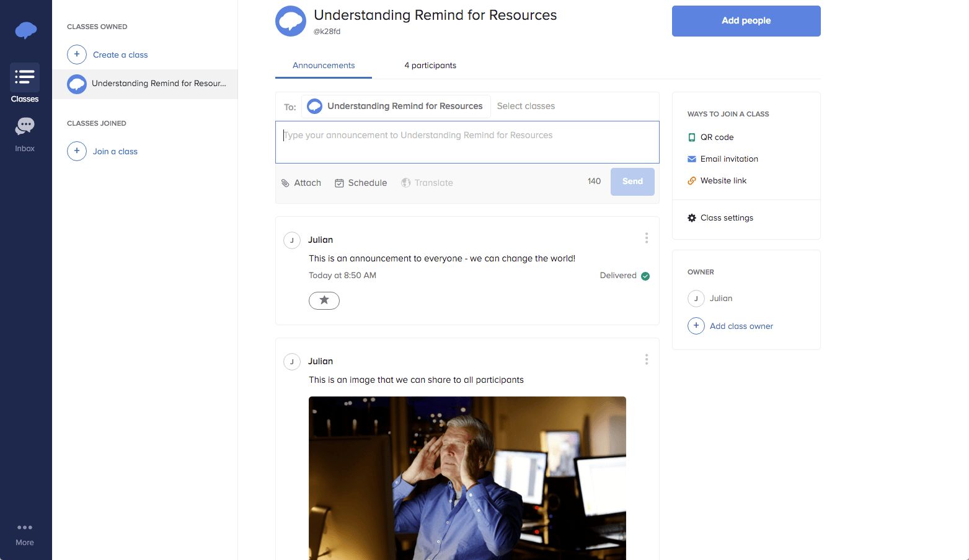
Task: Open the Select classes recipient field
Action: (x=526, y=106)
